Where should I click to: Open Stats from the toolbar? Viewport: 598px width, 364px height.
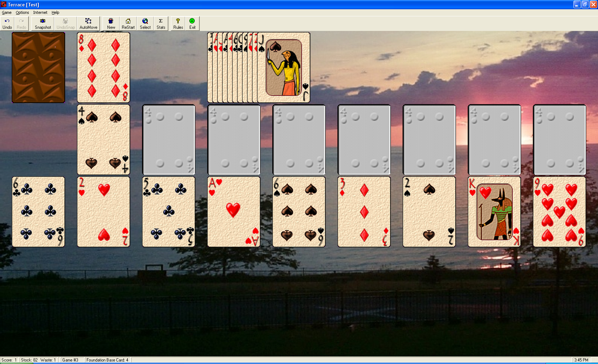tap(161, 23)
